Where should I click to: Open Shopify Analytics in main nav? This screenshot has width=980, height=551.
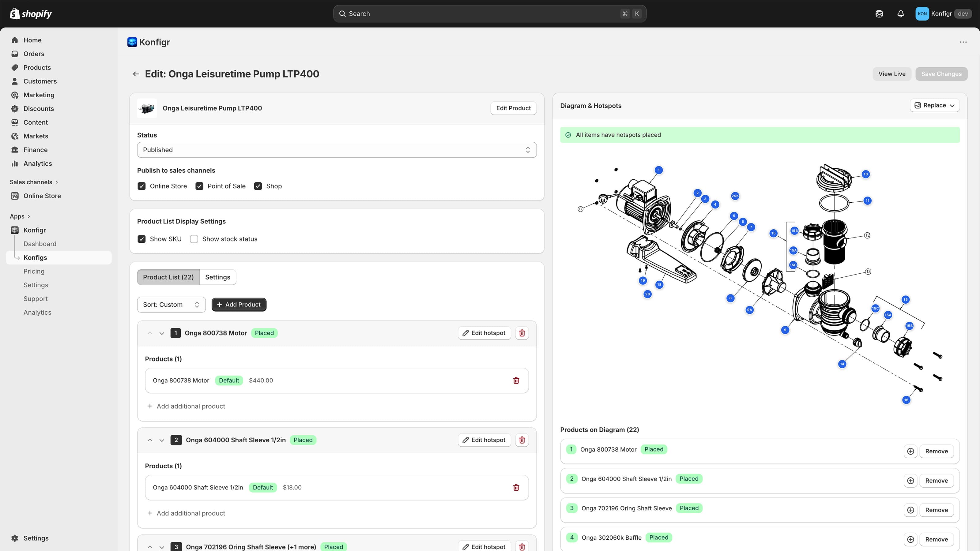tap(37, 163)
